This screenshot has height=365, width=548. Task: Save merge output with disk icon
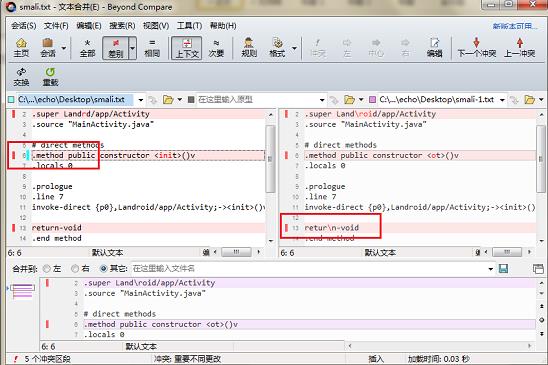tap(503, 269)
